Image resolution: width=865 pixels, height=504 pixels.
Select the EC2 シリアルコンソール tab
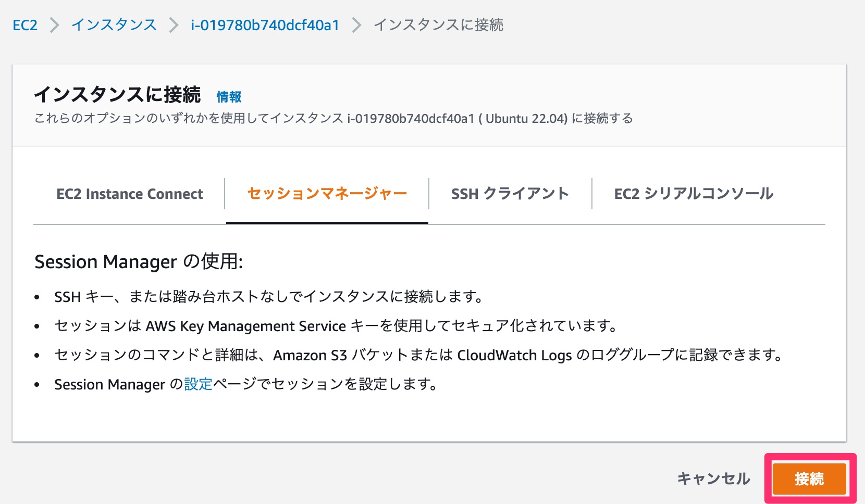click(695, 193)
